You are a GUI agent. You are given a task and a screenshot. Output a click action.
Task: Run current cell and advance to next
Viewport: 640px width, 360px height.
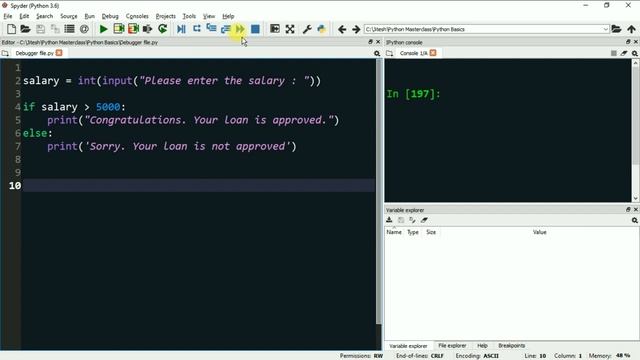click(133, 29)
